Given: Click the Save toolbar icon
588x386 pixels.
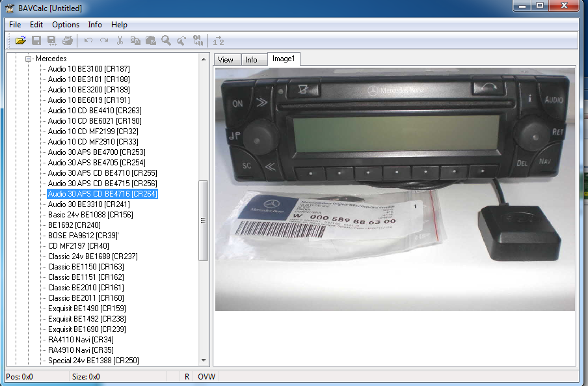Looking at the screenshot, I should (x=36, y=40).
